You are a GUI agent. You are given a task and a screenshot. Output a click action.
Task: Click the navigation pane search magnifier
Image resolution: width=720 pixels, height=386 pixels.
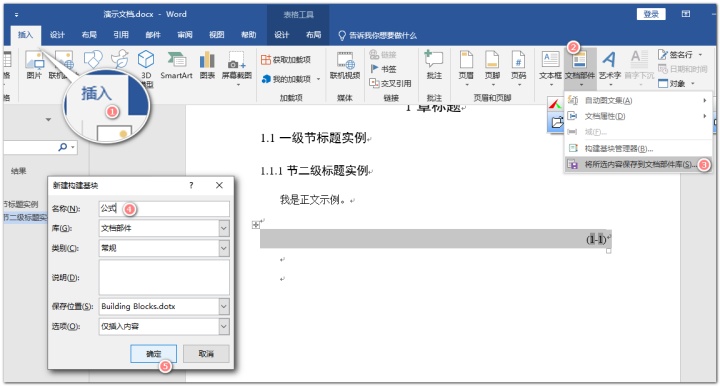click(63, 147)
